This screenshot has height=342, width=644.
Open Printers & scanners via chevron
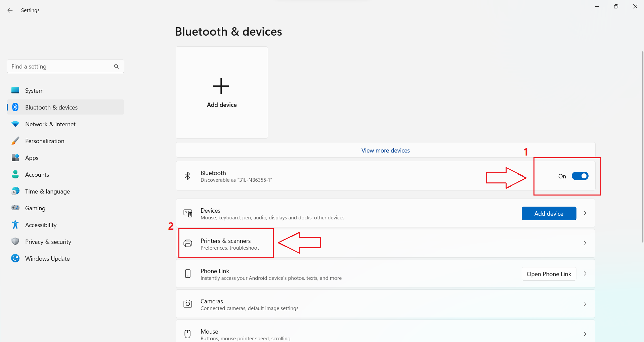point(585,243)
